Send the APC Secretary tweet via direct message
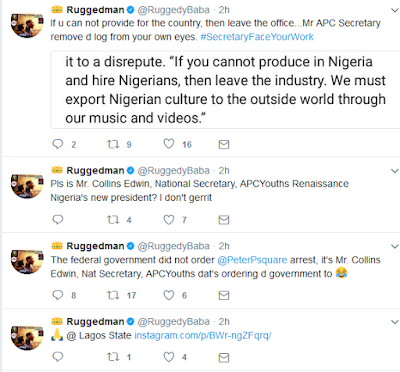Viewport: 400px width, 372px height. 224,144
